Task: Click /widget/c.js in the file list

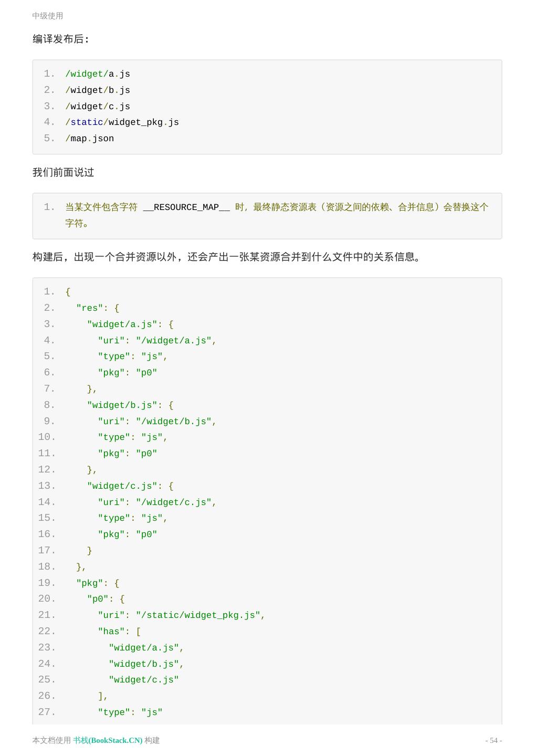Action: pyautogui.click(x=98, y=107)
